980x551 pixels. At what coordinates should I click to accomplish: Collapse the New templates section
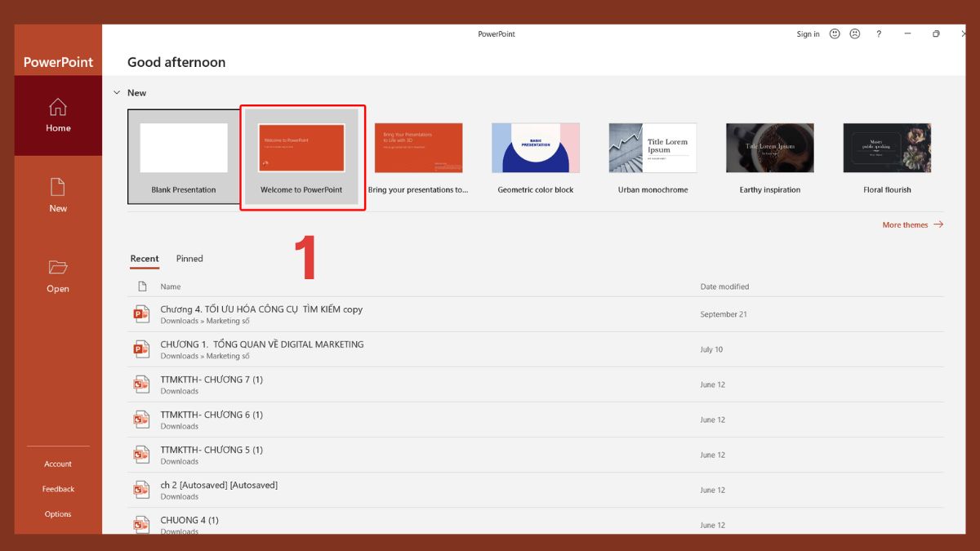(117, 92)
